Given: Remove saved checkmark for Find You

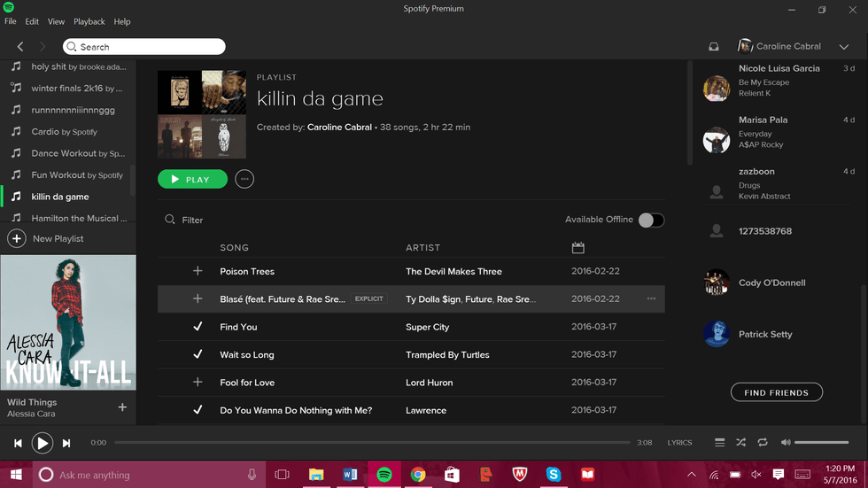Looking at the screenshot, I should point(198,327).
